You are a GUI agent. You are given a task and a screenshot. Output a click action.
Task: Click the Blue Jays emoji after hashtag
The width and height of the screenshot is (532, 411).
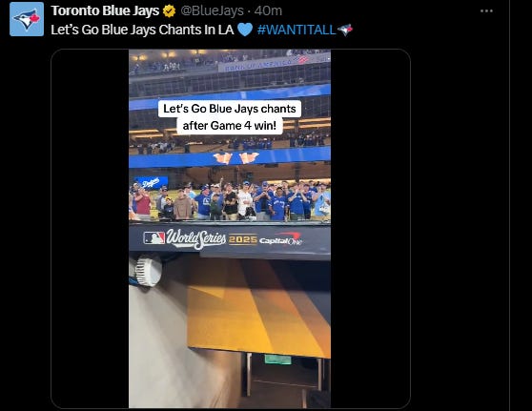click(345, 30)
